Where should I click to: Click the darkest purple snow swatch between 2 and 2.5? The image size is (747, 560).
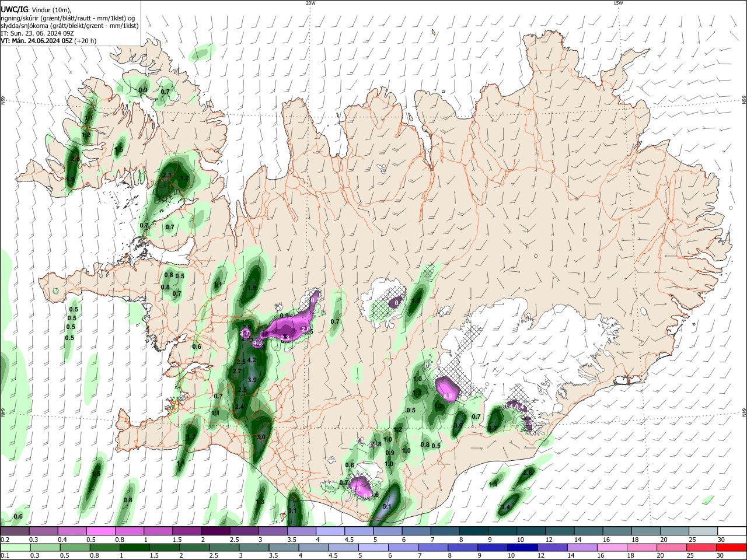pos(215,531)
